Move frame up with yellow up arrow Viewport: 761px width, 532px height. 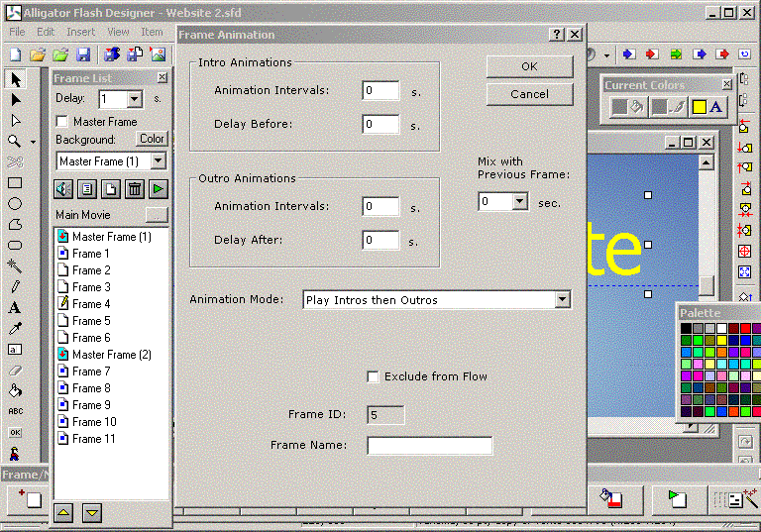63,512
